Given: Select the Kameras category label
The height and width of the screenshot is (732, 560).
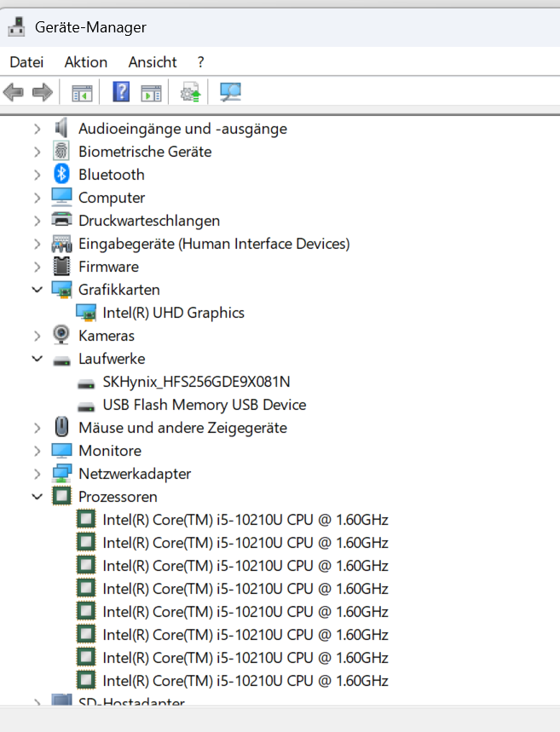Looking at the screenshot, I should tap(107, 336).
